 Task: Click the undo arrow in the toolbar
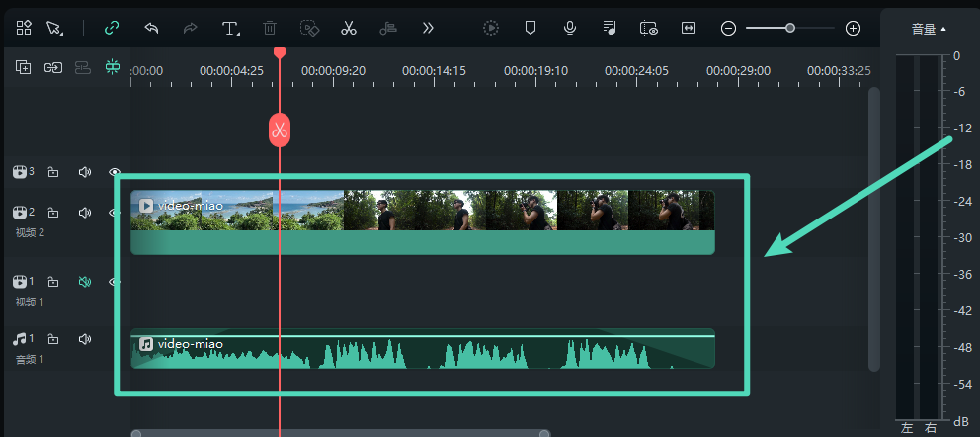point(151,28)
